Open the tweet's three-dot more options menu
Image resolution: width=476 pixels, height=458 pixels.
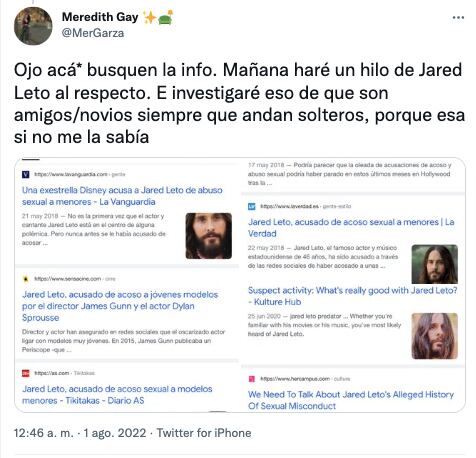point(458,17)
